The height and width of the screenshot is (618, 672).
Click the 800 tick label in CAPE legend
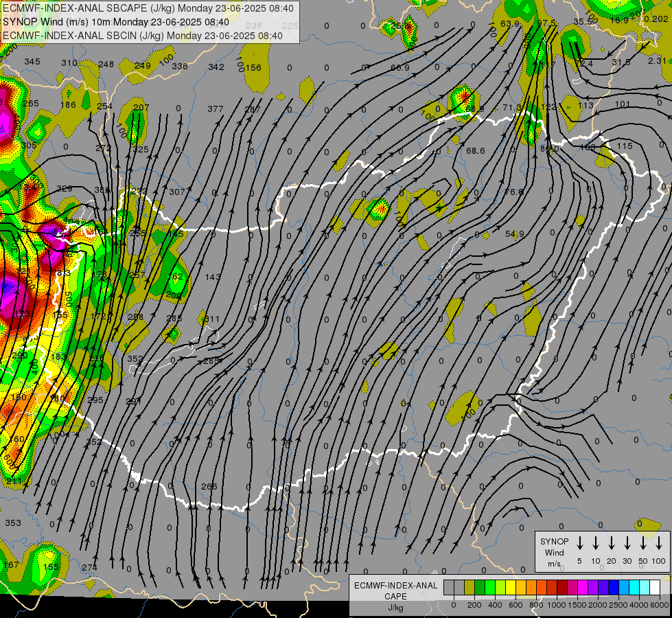(x=536, y=605)
